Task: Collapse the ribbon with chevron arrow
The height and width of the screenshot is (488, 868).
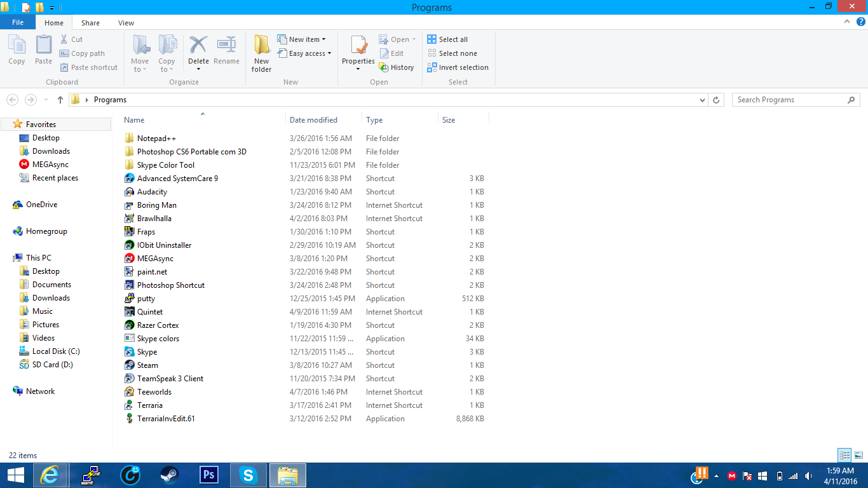Action: click(x=848, y=22)
